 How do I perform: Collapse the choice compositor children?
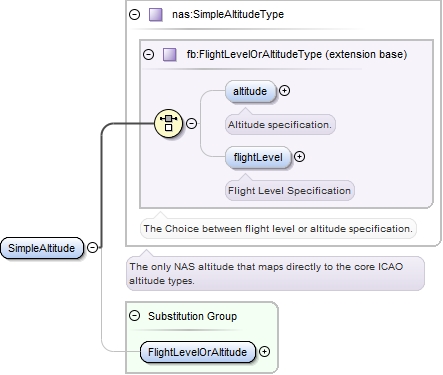(x=191, y=124)
